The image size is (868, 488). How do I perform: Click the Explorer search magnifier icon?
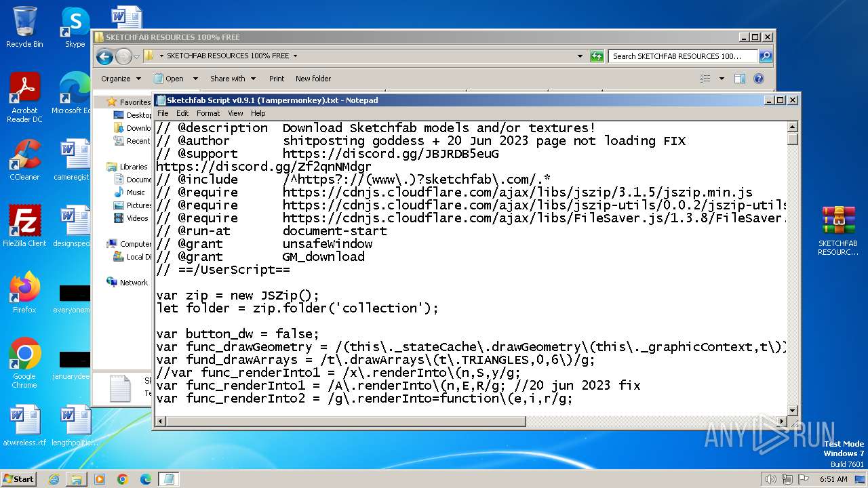[765, 56]
